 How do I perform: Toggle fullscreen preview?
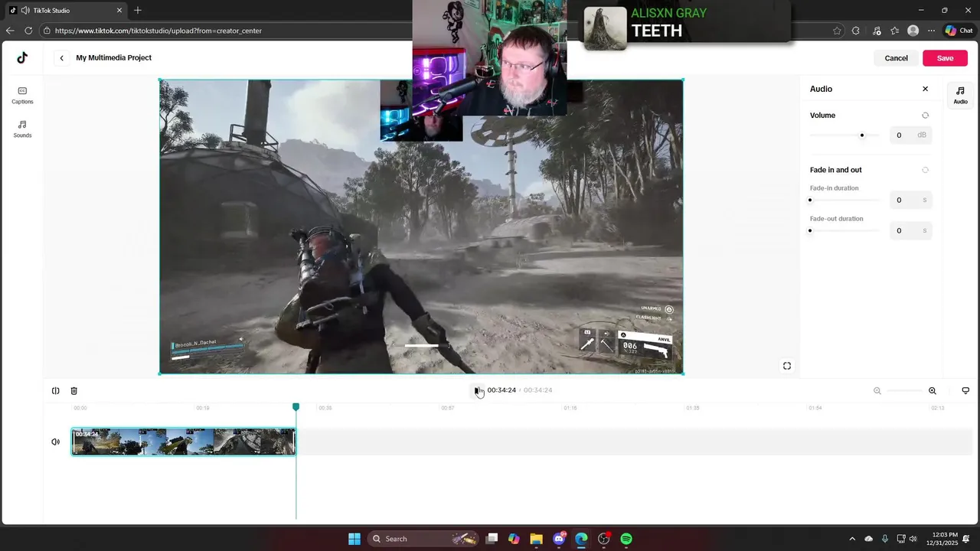(786, 366)
